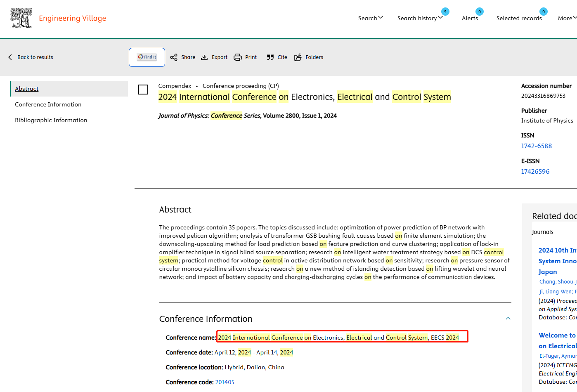Open Selected records in top navigation

click(519, 18)
